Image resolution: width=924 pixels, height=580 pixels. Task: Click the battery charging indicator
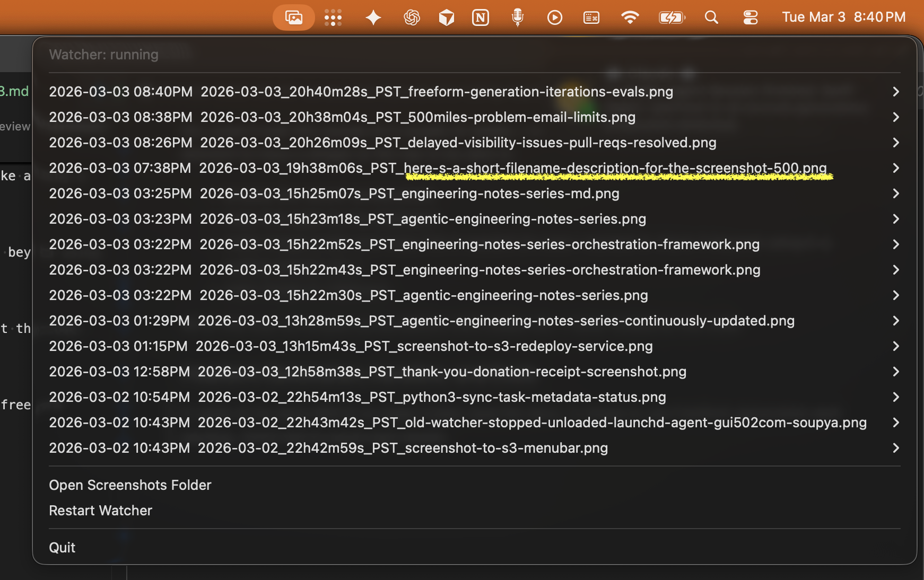coord(671,17)
